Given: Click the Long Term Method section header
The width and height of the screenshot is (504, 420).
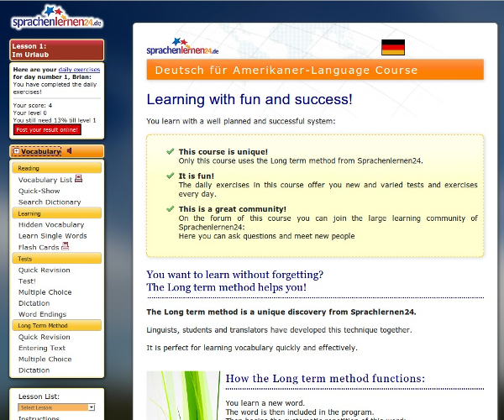Looking at the screenshot, I should click(x=56, y=325).
